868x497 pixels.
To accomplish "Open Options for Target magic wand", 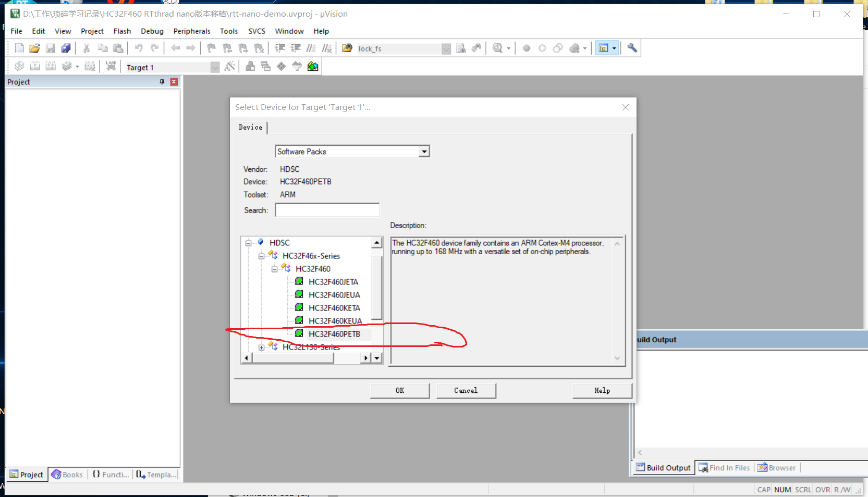I will (x=229, y=67).
